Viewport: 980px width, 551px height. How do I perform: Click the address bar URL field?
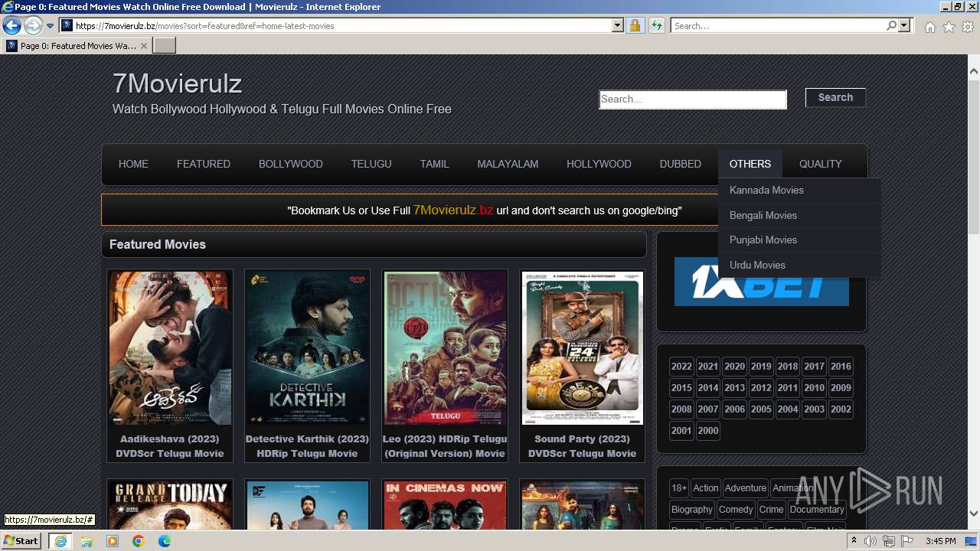(343, 25)
